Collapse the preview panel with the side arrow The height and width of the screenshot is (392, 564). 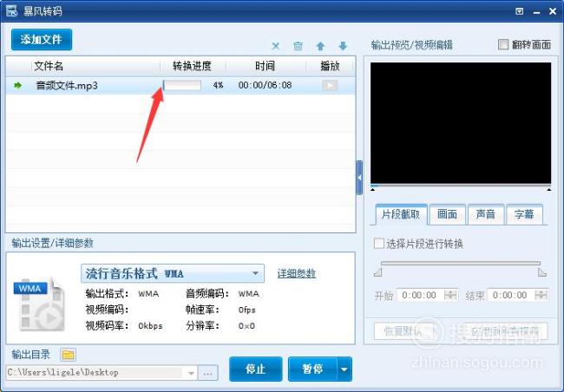[359, 177]
